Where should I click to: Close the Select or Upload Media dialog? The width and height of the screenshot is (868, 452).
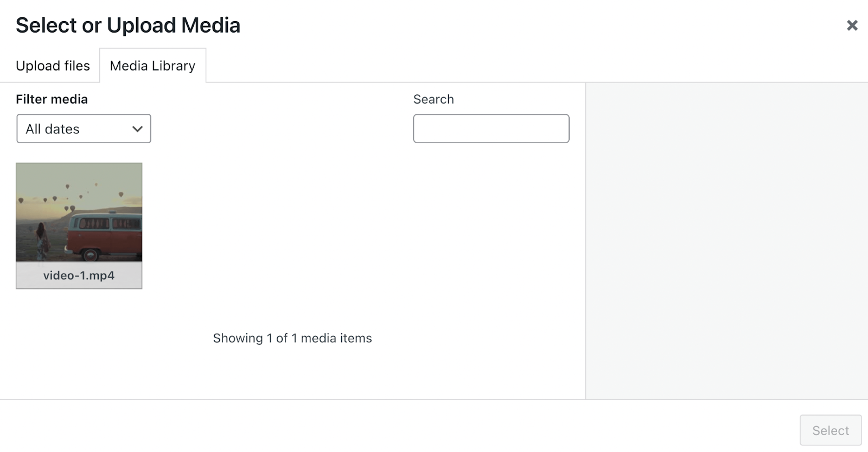[853, 25]
